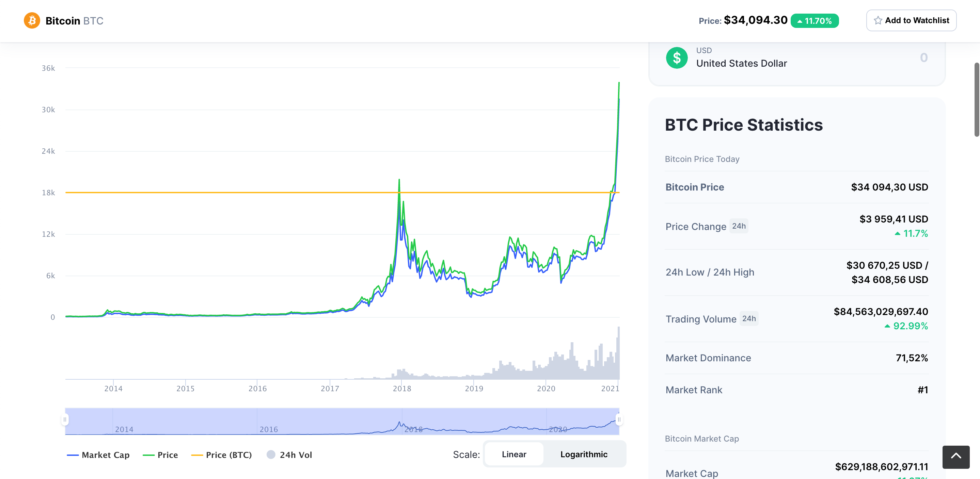Click the 2018 price peak on chart
The width and height of the screenshot is (980, 479).
(399, 180)
